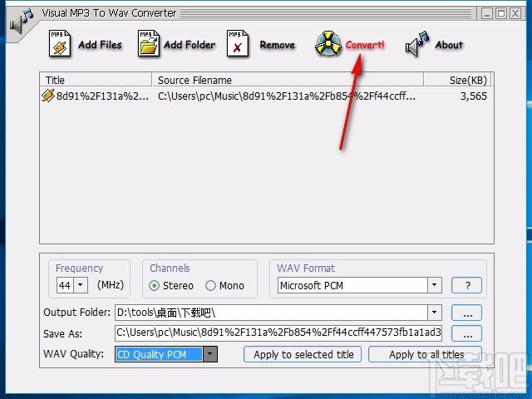532x399 pixels.
Task: Click the Remove file icon
Action: click(x=239, y=44)
